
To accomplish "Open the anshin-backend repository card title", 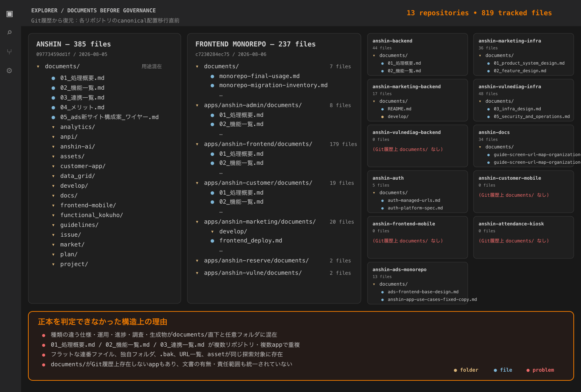I will [x=392, y=41].
